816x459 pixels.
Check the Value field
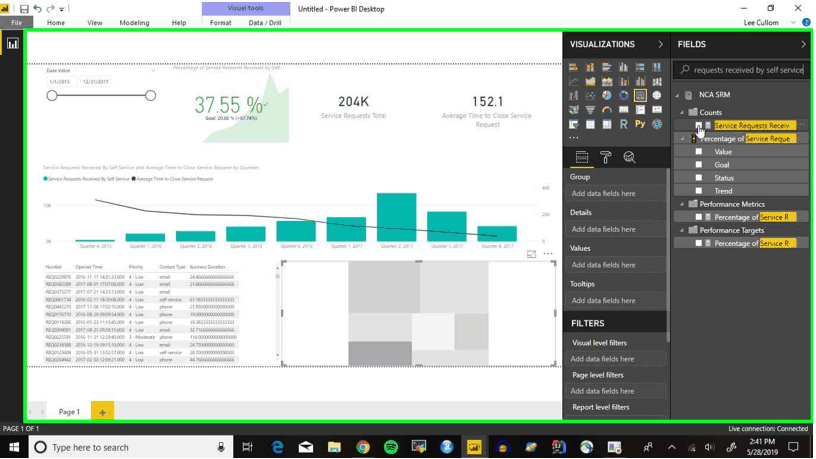click(x=698, y=151)
